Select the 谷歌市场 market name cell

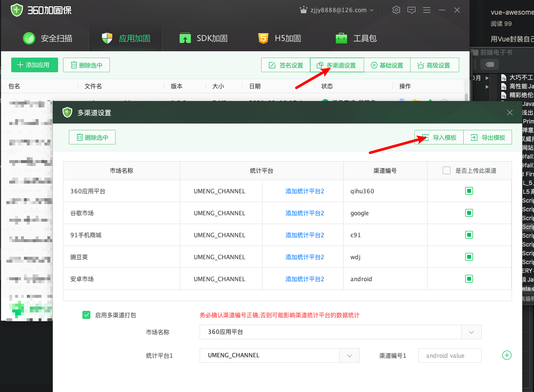coord(122,213)
